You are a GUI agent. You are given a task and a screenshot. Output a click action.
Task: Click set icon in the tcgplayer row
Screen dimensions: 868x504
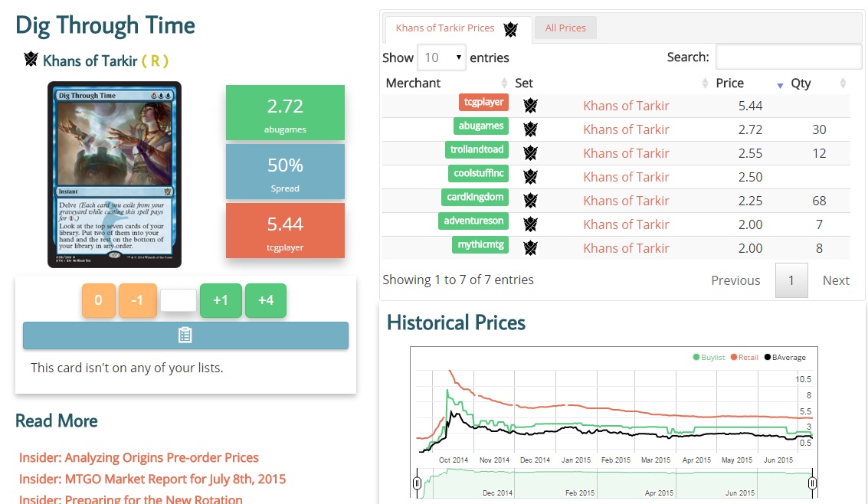coord(530,106)
